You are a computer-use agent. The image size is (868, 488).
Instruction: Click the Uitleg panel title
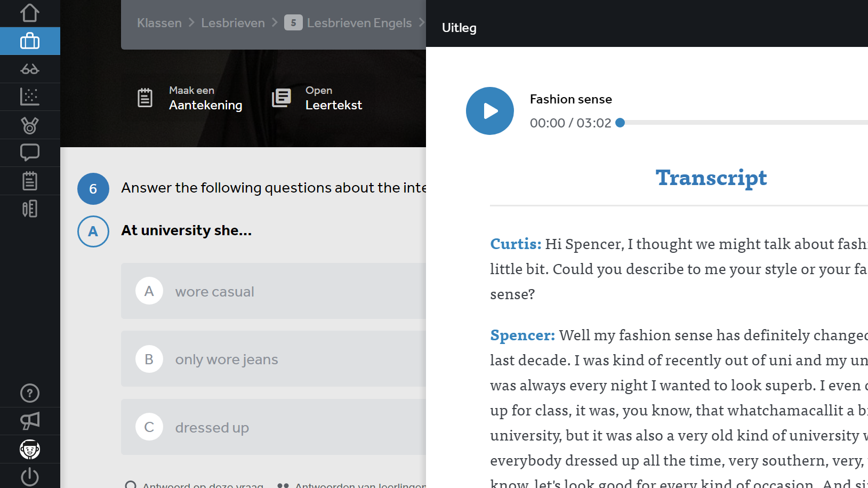(459, 28)
